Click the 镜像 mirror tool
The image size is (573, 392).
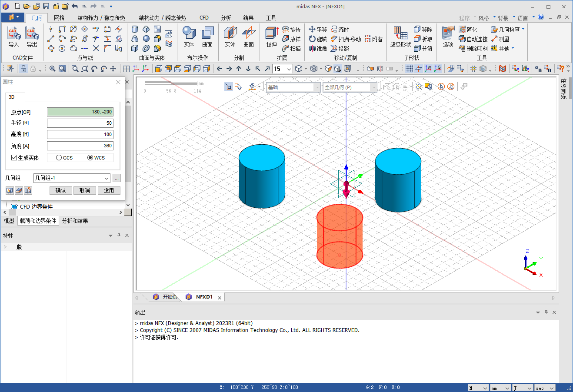[318, 49]
